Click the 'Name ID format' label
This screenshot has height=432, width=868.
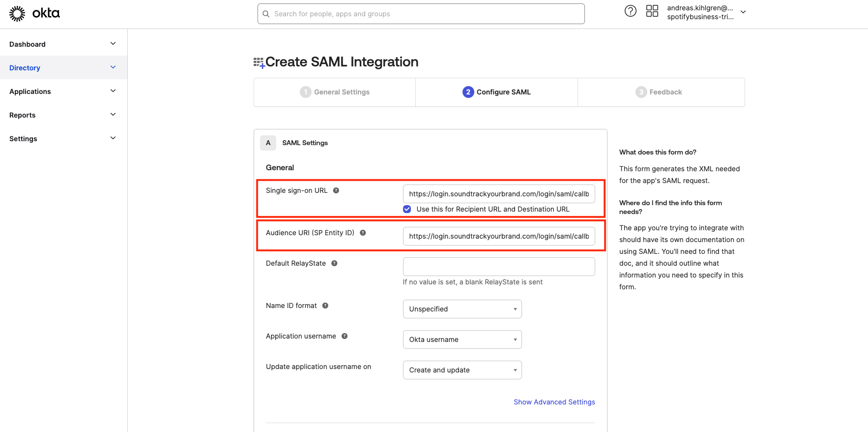point(291,306)
